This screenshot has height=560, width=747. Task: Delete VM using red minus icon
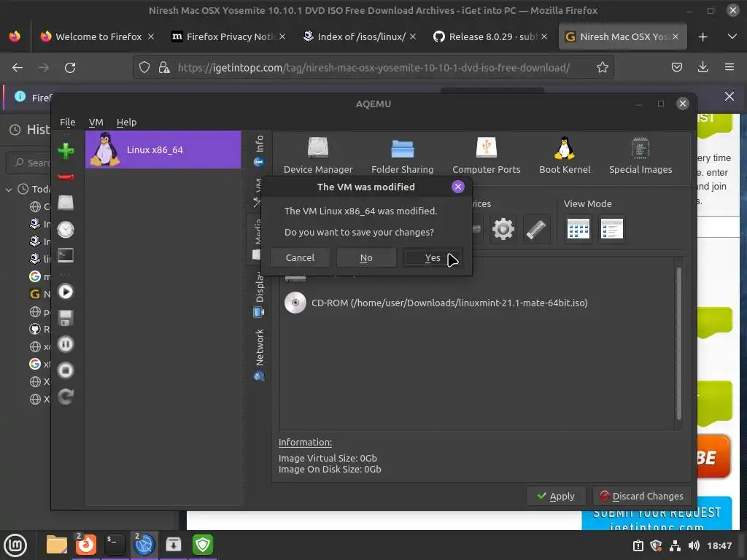tap(66, 177)
